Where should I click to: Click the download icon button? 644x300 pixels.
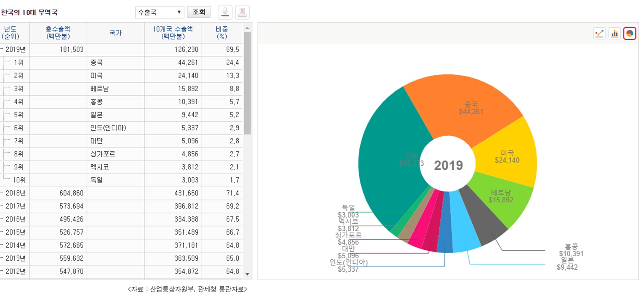point(225,13)
